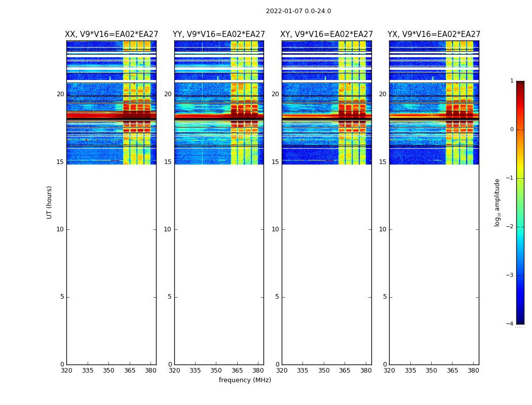The width and height of the screenshot is (532, 405).
Task: Click y-axis tick '20' on XX panel
Action: 60,94
